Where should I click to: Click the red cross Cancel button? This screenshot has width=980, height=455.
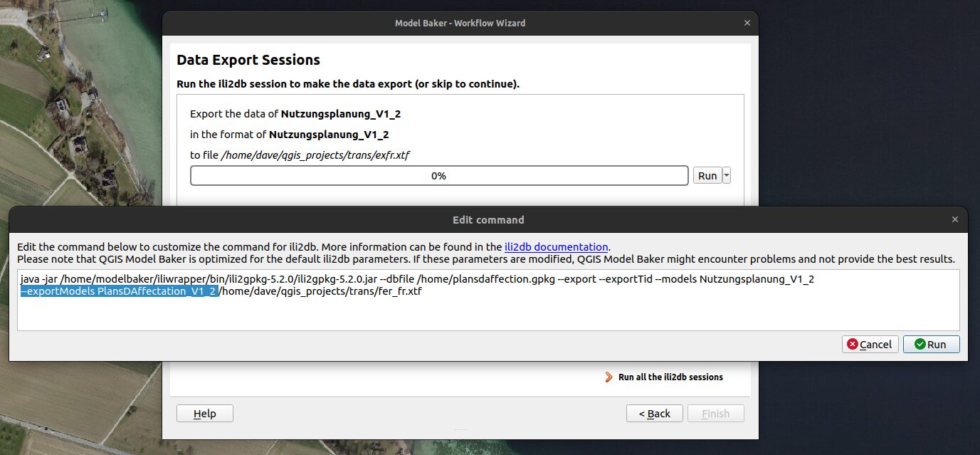coord(870,345)
